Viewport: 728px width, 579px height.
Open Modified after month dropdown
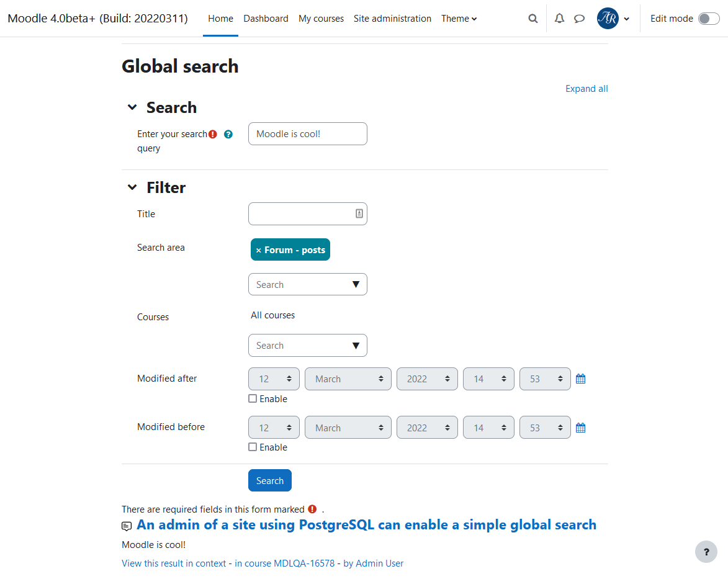click(x=348, y=379)
